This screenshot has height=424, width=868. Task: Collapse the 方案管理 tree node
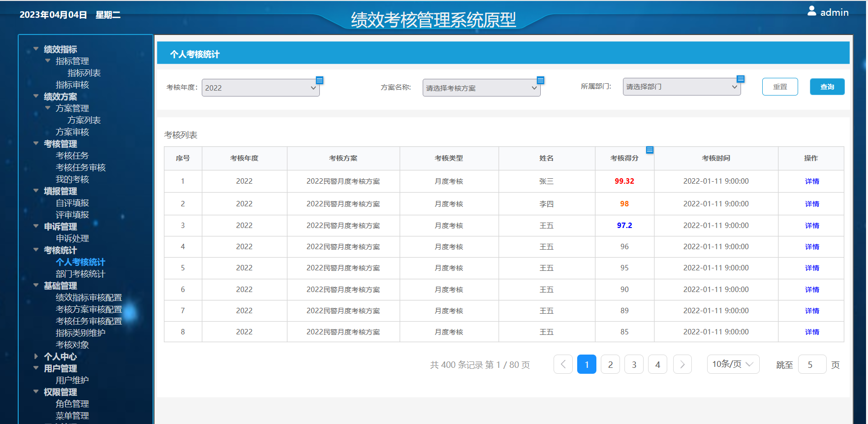[x=48, y=108]
